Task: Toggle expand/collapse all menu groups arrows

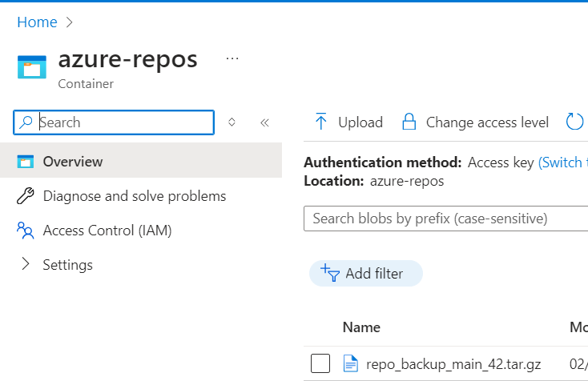Action: click(232, 122)
